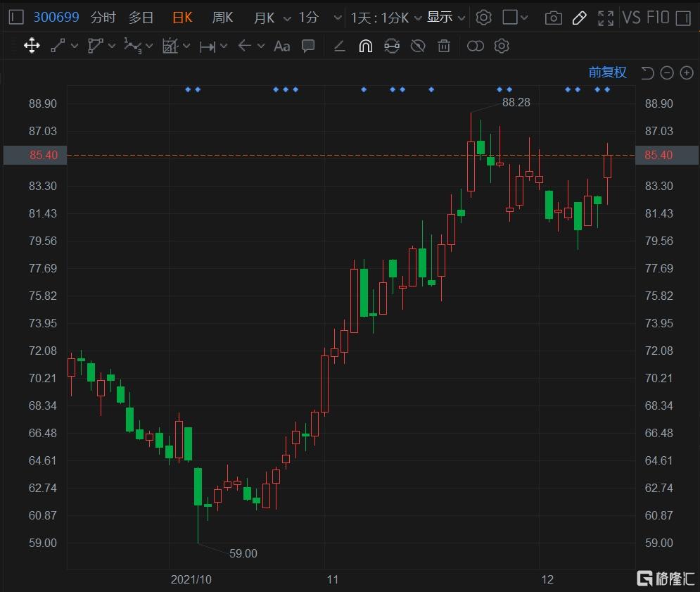Open the 显示 display dropdown

(445, 18)
